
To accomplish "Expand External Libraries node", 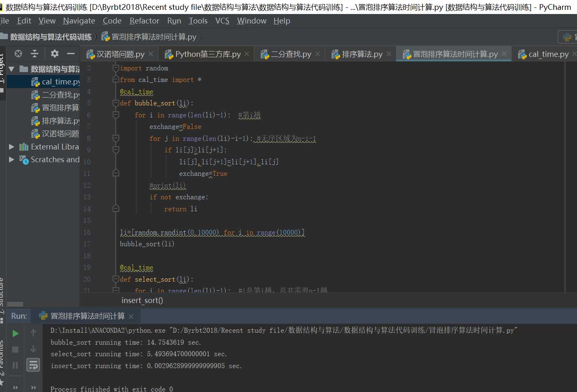I will [12, 147].
